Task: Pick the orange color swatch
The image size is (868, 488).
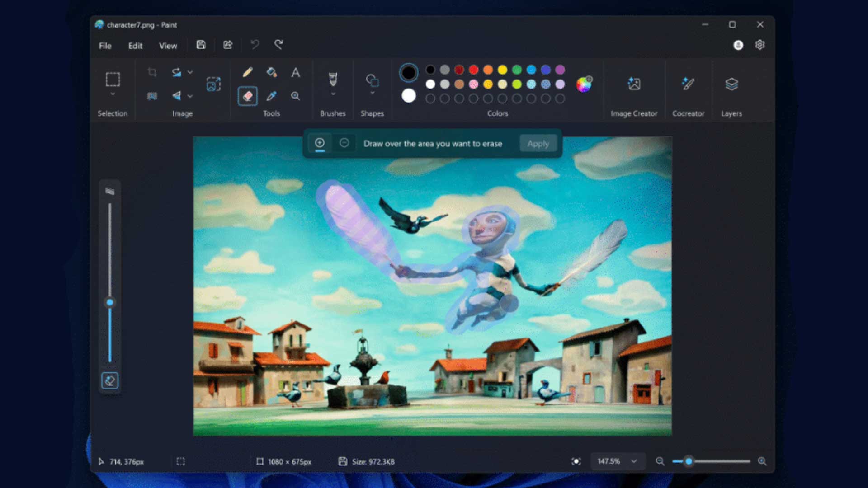Action: (x=488, y=70)
